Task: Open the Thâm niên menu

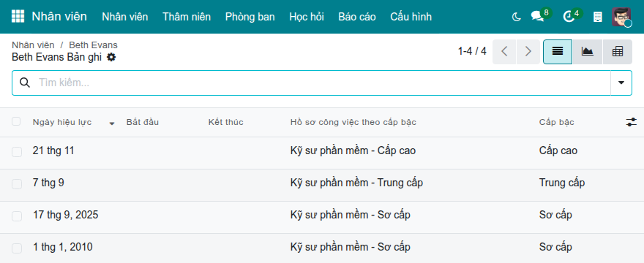Action: click(x=187, y=17)
